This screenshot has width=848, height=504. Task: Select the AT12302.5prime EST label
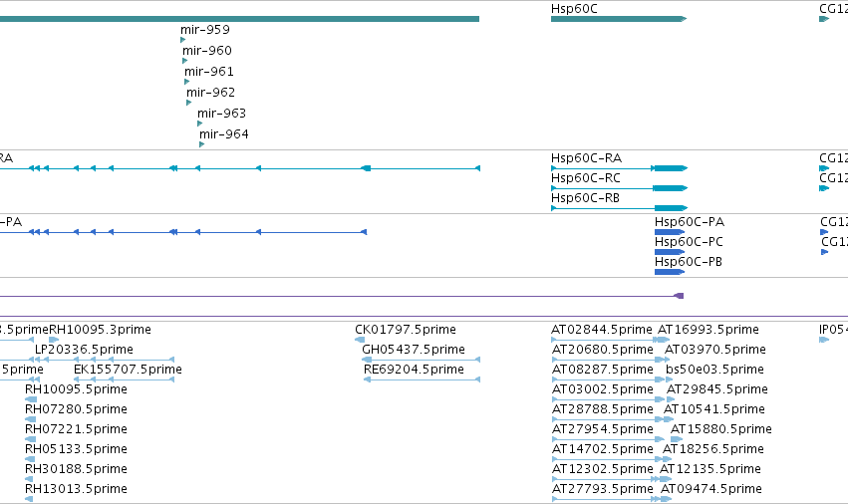[603, 469]
